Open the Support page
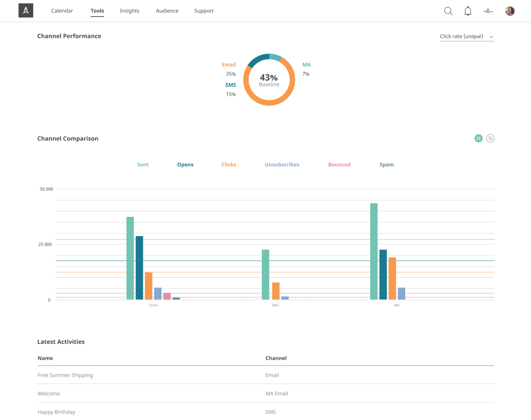The width and height of the screenshot is (531, 420). click(x=204, y=11)
